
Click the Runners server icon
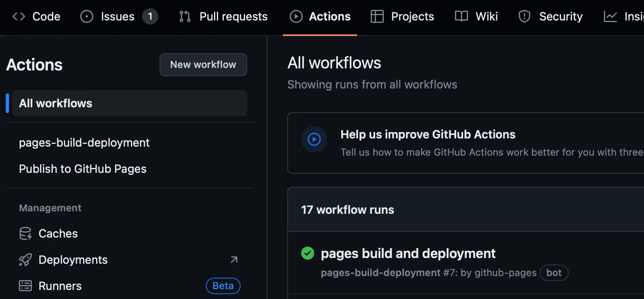tap(25, 286)
